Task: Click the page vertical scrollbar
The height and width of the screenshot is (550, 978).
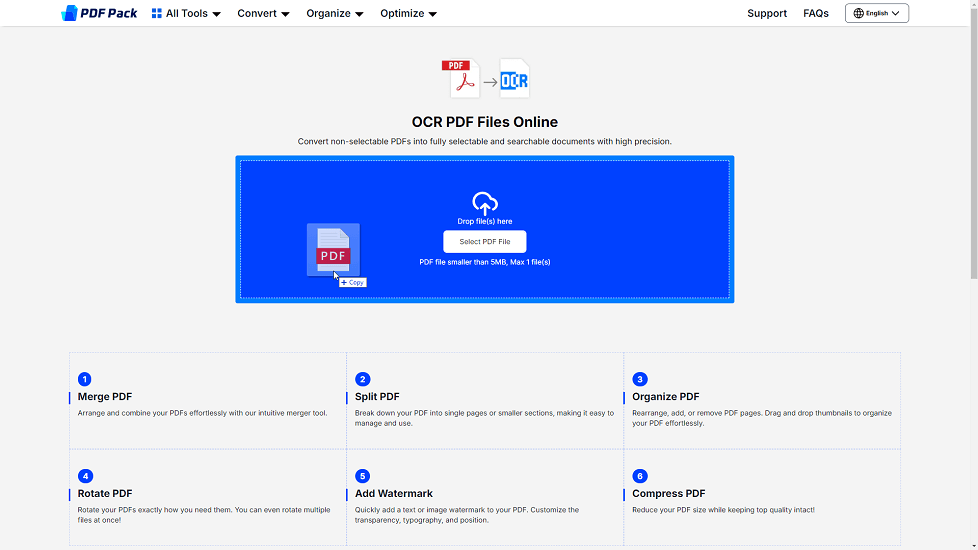Action: click(974, 150)
